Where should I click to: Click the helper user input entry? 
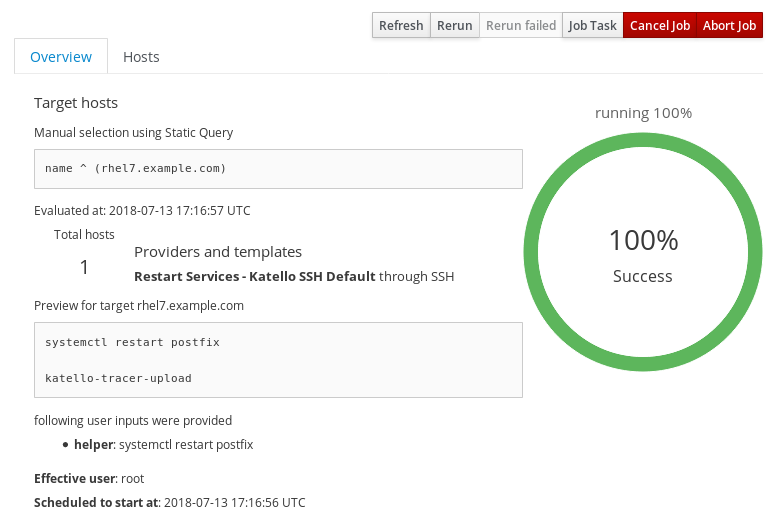point(163,444)
